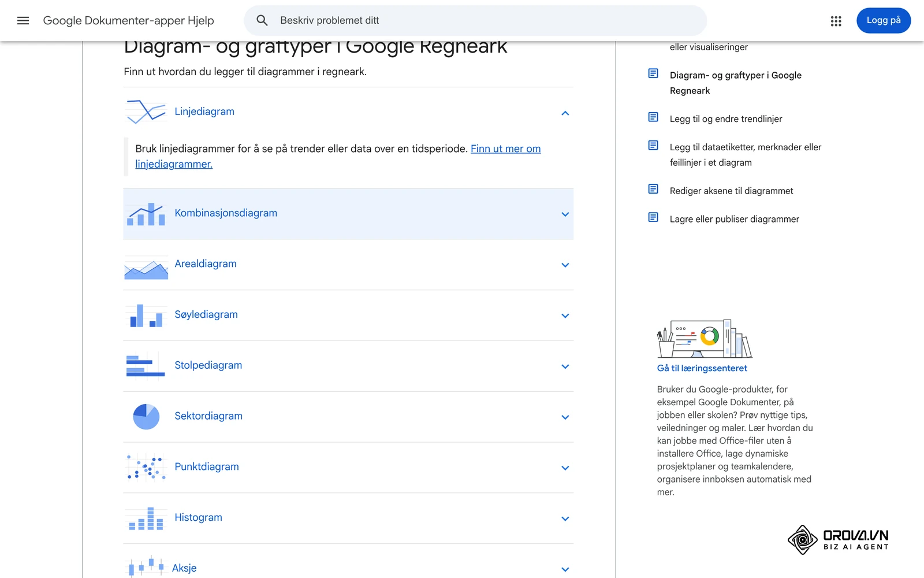Screen dimensions: 924x578
Task: Focus the Beskriv problemet ditt search field
Action: (x=475, y=21)
